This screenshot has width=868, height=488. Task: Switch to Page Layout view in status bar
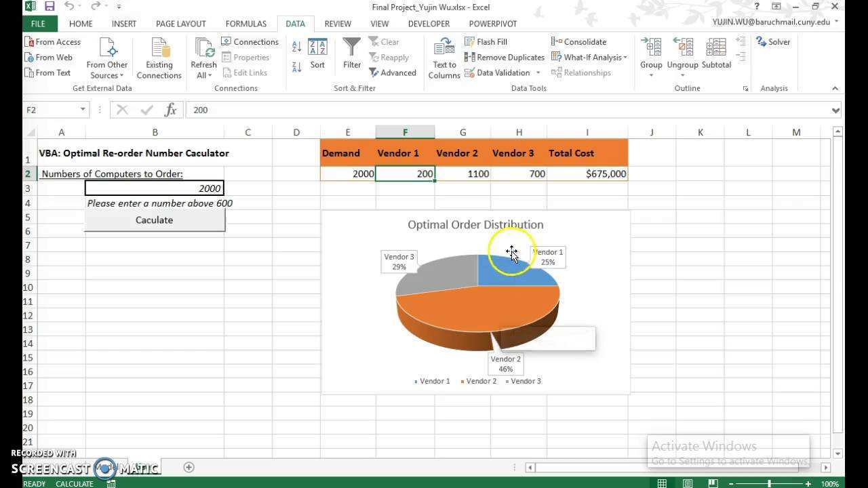point(688,483)
